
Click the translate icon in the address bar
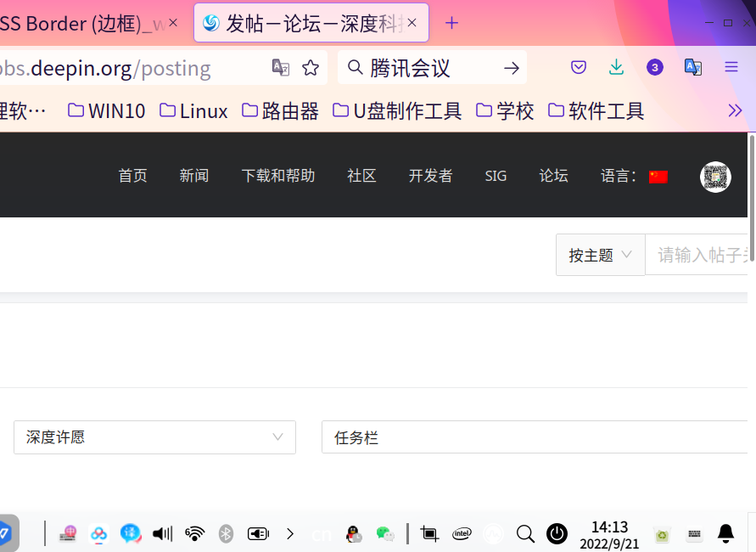coord(280,67)
